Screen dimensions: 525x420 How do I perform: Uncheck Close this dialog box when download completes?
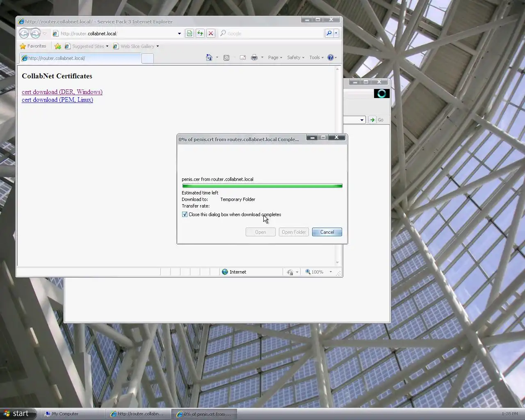185,215
